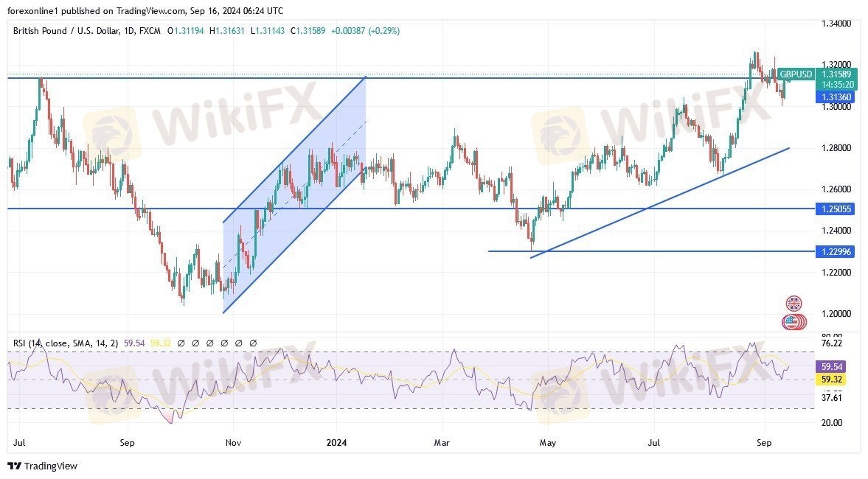Click the 1D interval label
The width and height of the screenshot is (868, 479).
[130, 31]
